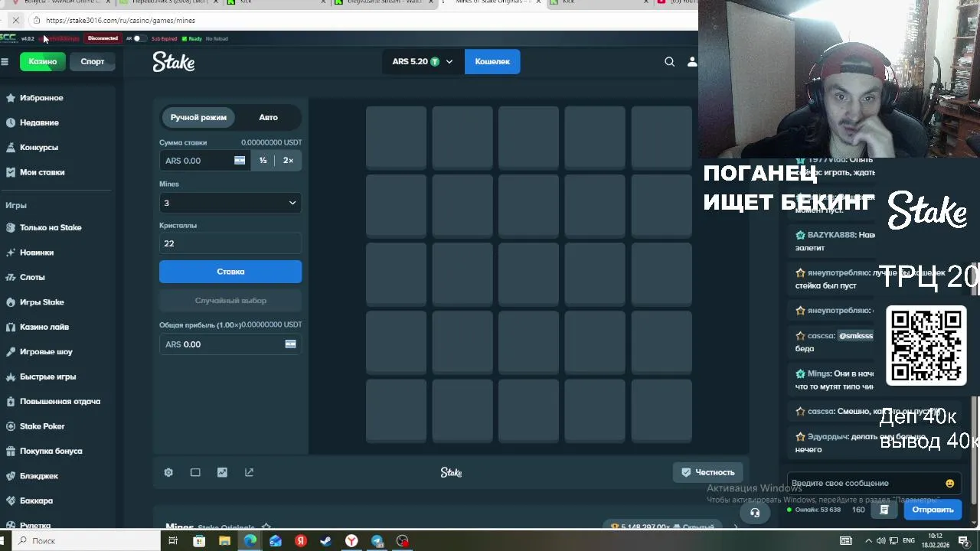Send chat message with Отправить
Image resolution: width=980 pixels, height=551 pixels.
[933, 510]
